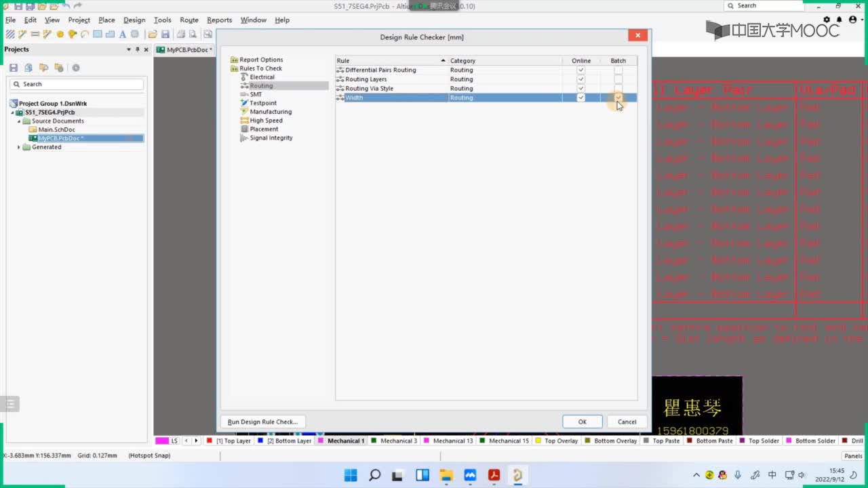Click the top-right Search box

pyautogui.click(x=766, y=5)
